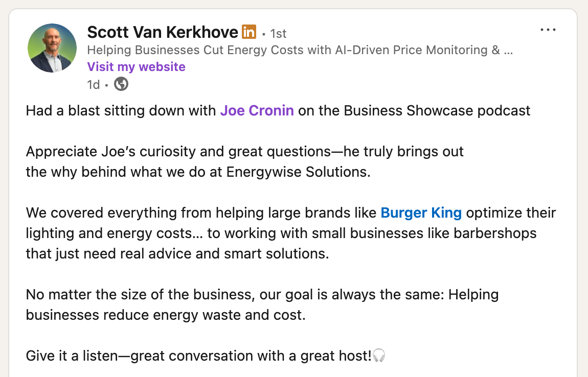
Task: Click the line 'Give it a listen'
Action: (x=102, y=356)
